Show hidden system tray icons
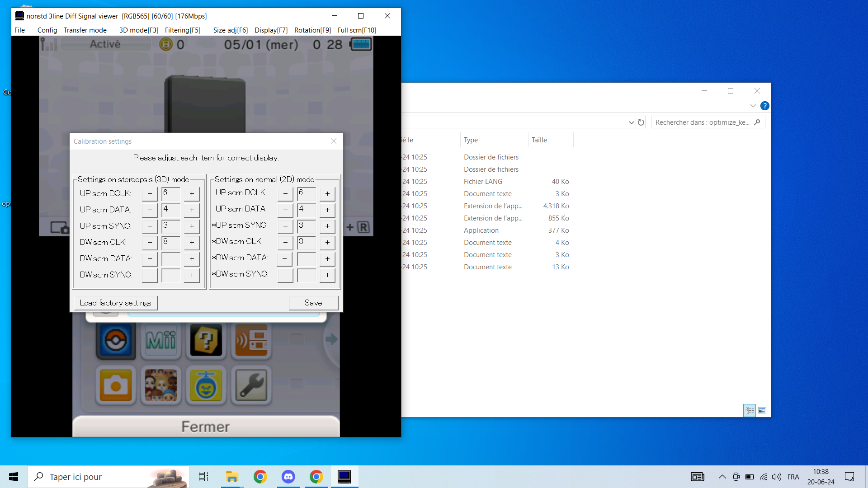 coord(722,477)
